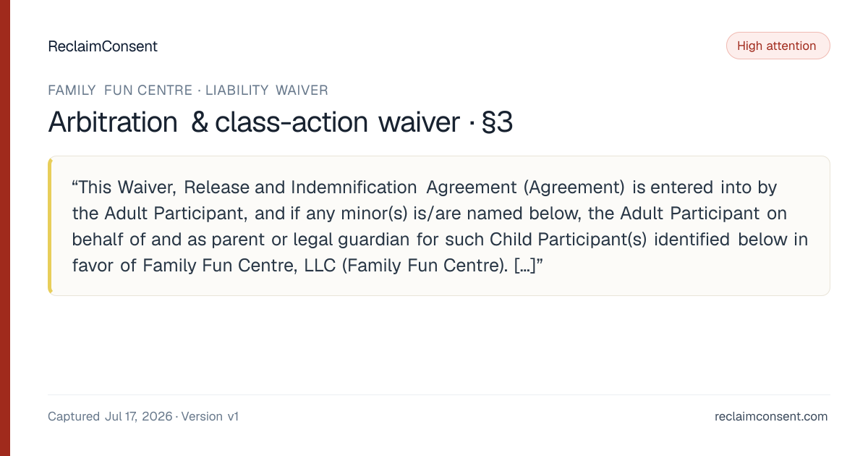The height and width of the screenshot is (456, 868).
Task: Click the footer divider line
Action: click(x=438, y=394)
